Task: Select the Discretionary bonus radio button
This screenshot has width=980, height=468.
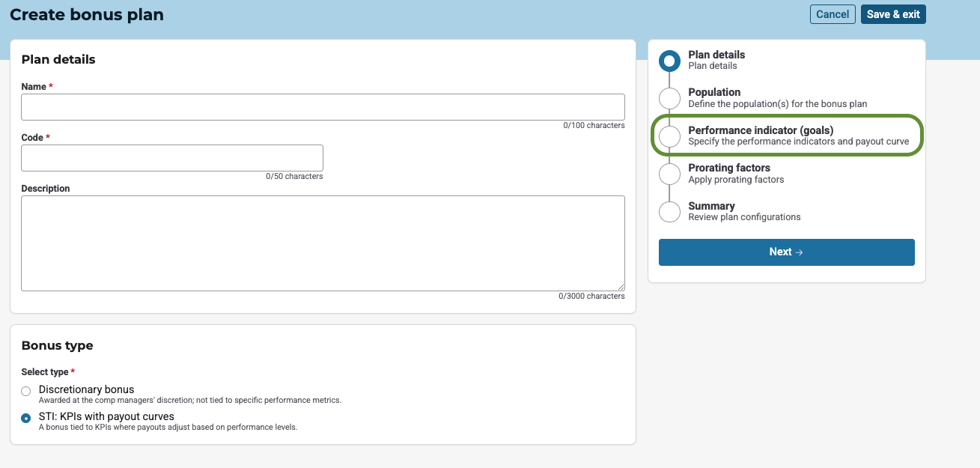Action: 26,391
